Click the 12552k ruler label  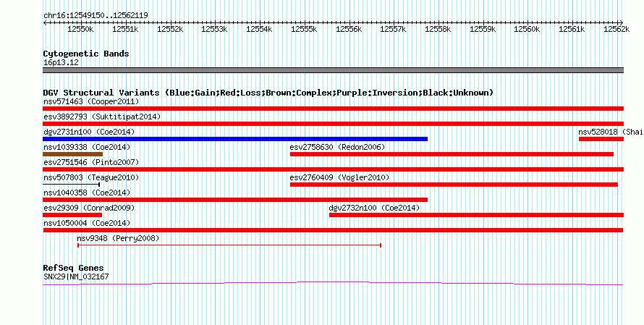[x=170, y=29]
